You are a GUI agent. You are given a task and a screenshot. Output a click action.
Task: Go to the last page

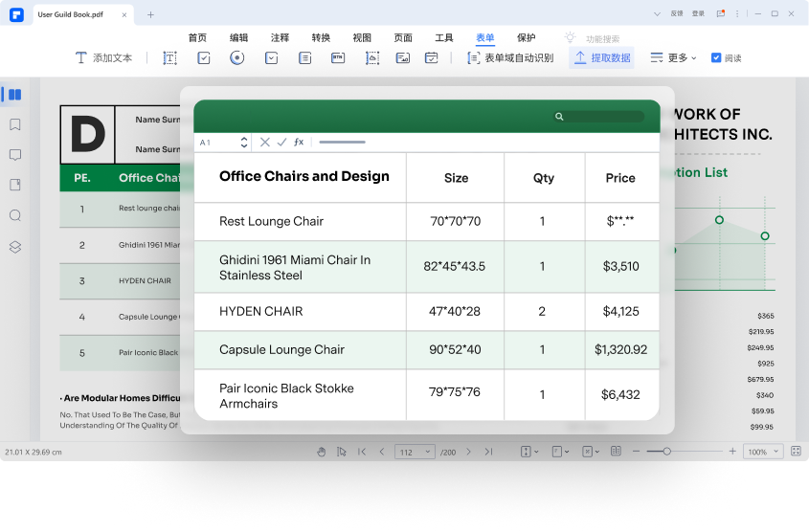[x=488, y=452]
